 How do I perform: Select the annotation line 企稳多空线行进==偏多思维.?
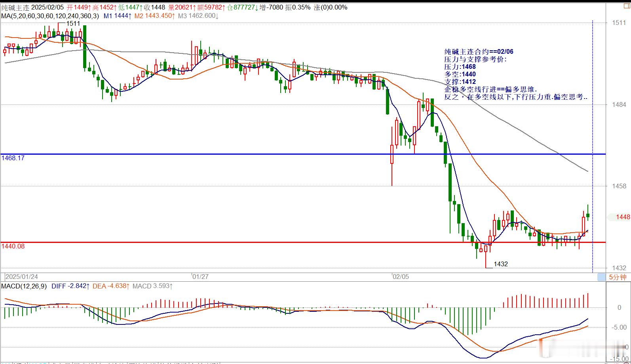pos(490,89)
